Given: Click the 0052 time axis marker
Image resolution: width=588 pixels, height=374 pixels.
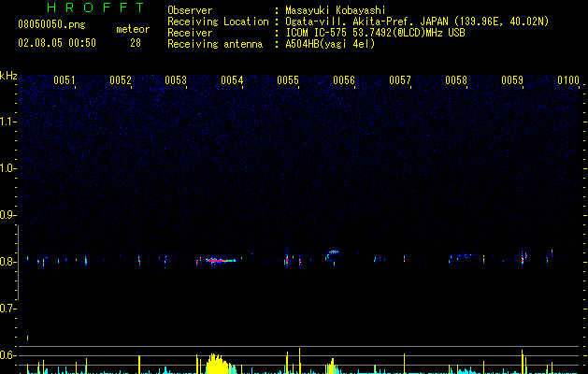Looking at the screenshot, I should pos(121,80).
